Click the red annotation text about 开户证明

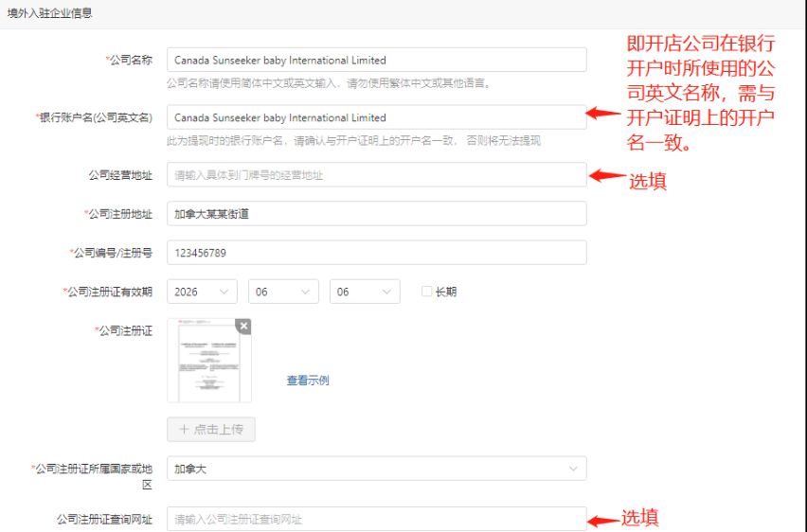701,95
